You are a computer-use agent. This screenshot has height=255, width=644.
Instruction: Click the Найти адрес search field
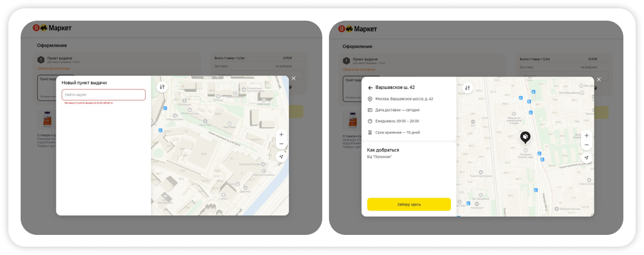[x=104, y=95]
